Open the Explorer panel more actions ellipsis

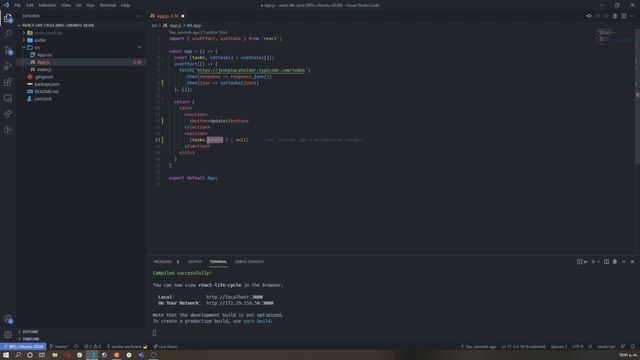tap(138, 16)
